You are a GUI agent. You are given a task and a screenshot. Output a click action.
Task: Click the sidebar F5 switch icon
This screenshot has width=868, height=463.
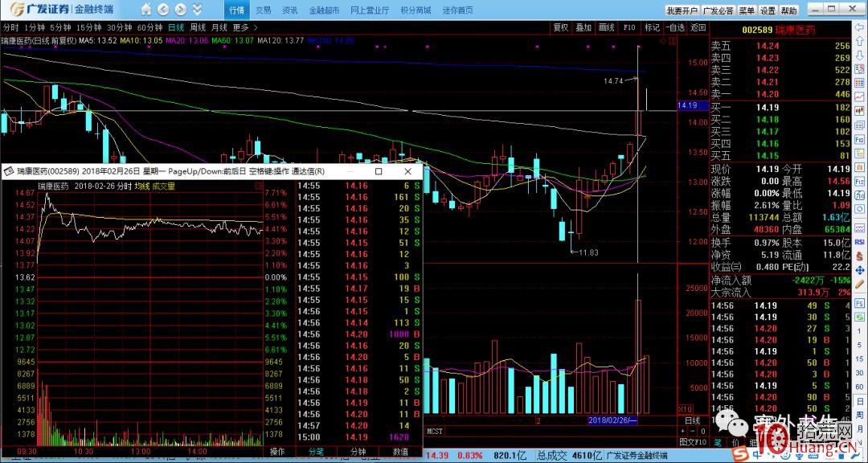[x=860, y=302]
